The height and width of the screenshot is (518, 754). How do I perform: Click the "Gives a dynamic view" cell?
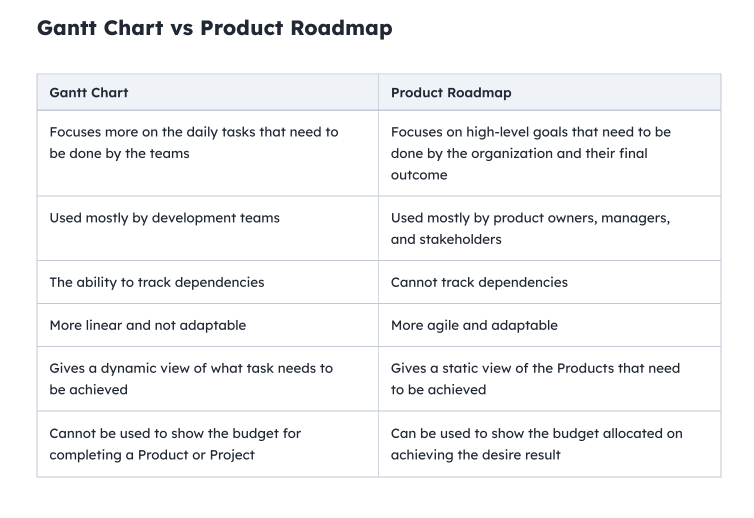(x=191, y=378)
